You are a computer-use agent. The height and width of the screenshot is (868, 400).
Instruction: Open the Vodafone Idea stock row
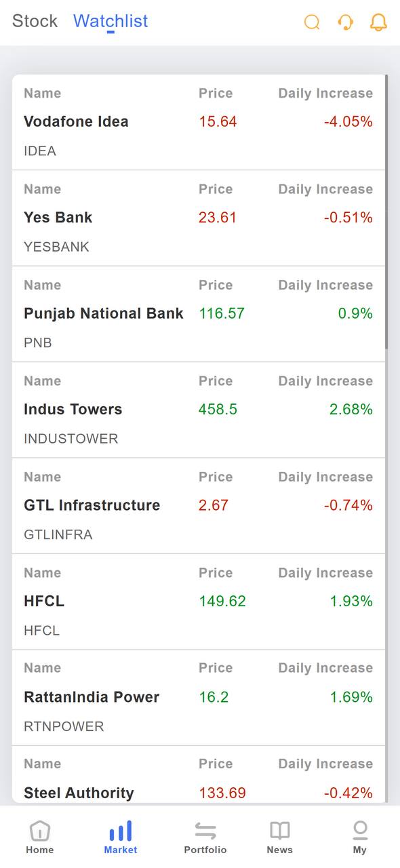(x=199, y=122)
